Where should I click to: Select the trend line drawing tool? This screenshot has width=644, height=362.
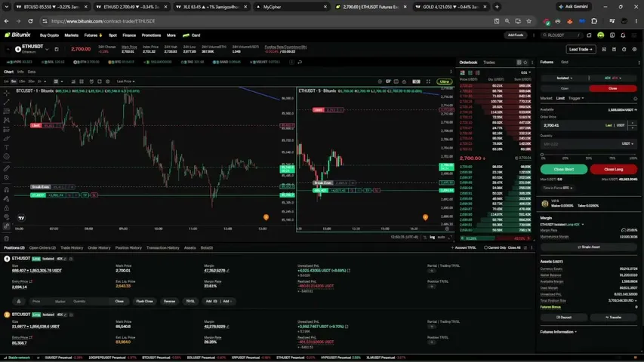point(7,103)
